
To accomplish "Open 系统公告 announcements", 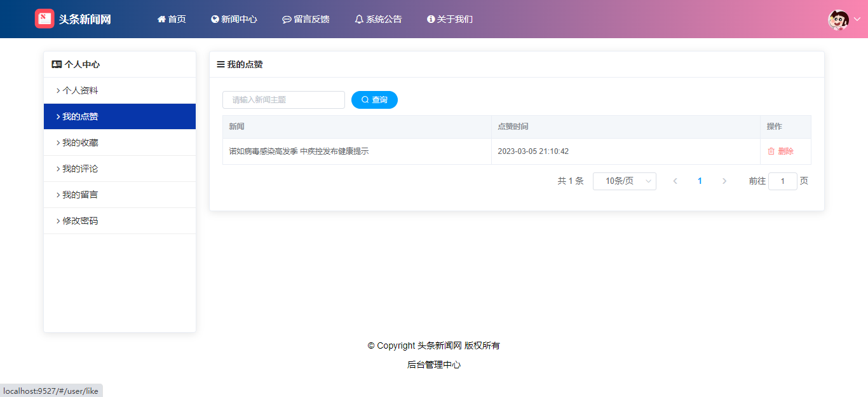I will (x=378, y=19).
